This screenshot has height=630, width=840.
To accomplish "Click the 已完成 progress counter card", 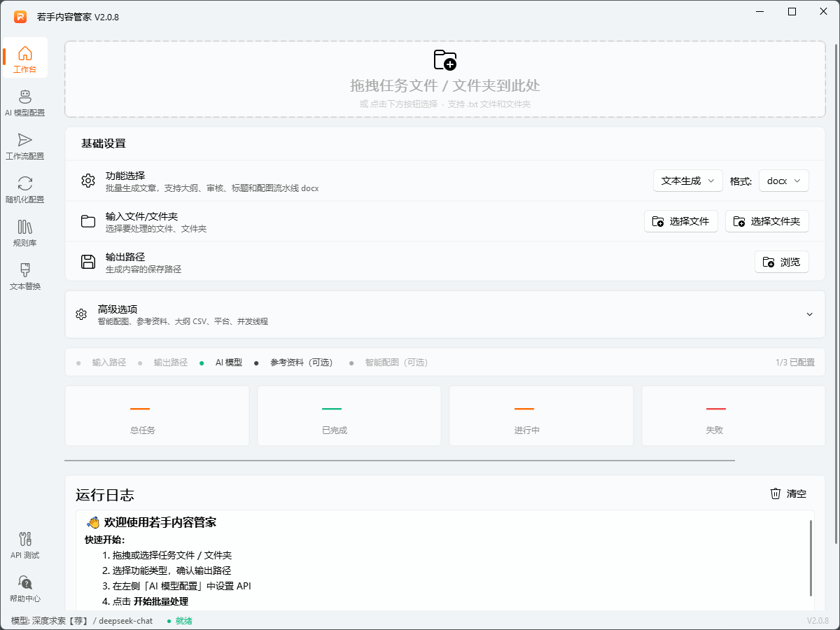I will (349, 415).
